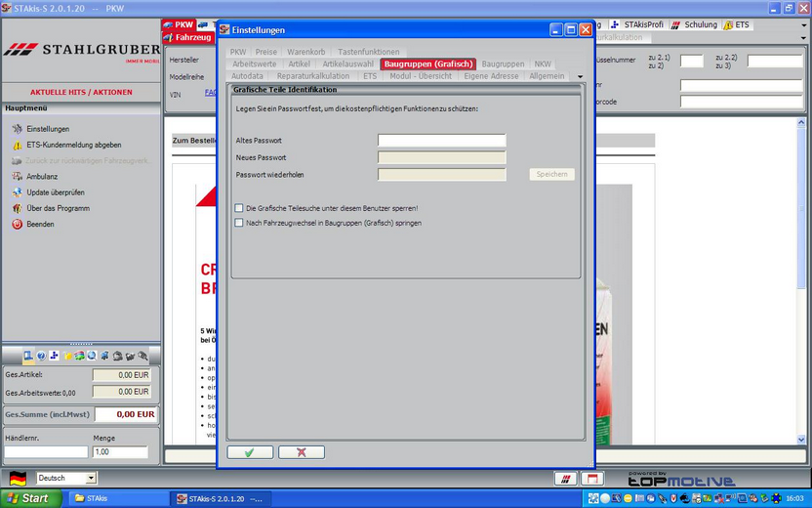
Task: Click the red-green car icon in sidebar toolbar
Action: pyautogui.click(x=79, y=356)
